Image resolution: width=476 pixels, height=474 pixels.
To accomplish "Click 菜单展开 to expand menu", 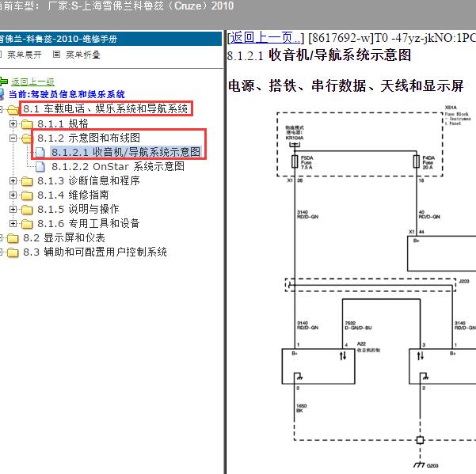I will (25, 55).
